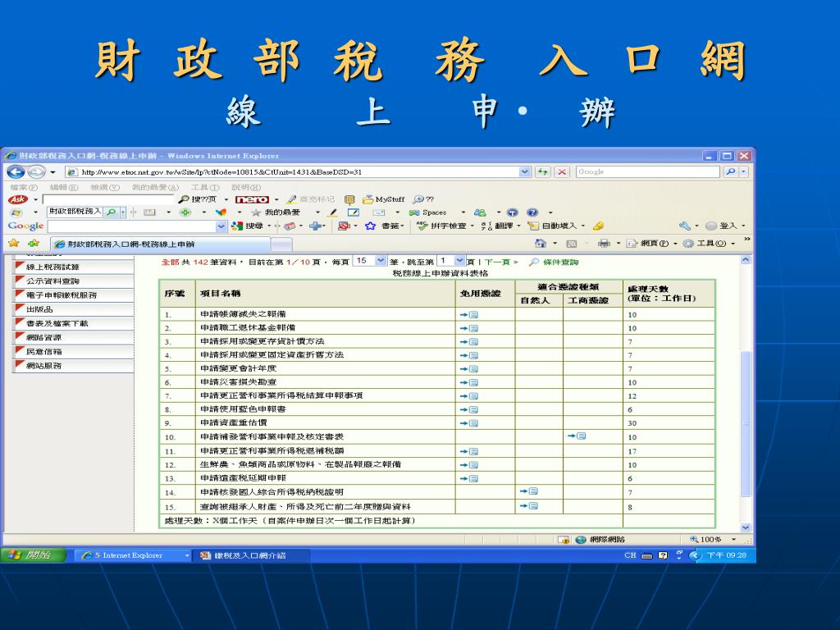Click the Nero logo in Ask toolbar
Viewport: 840px width, 630px height.
tap(252, 199)
